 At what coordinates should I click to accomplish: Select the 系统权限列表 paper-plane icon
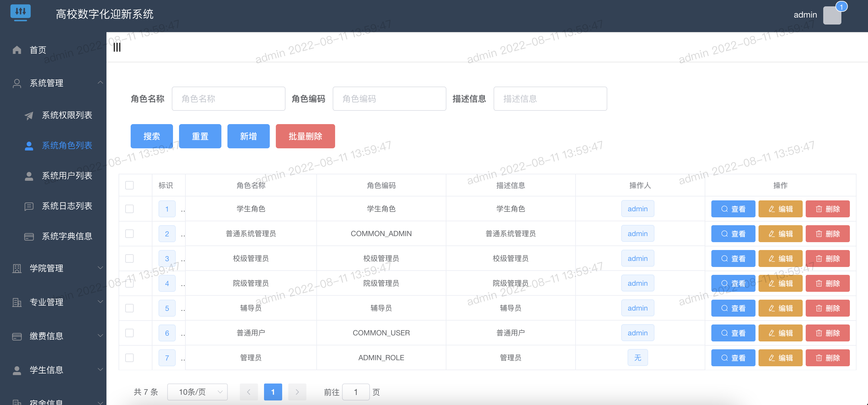(x=29, y=115)
